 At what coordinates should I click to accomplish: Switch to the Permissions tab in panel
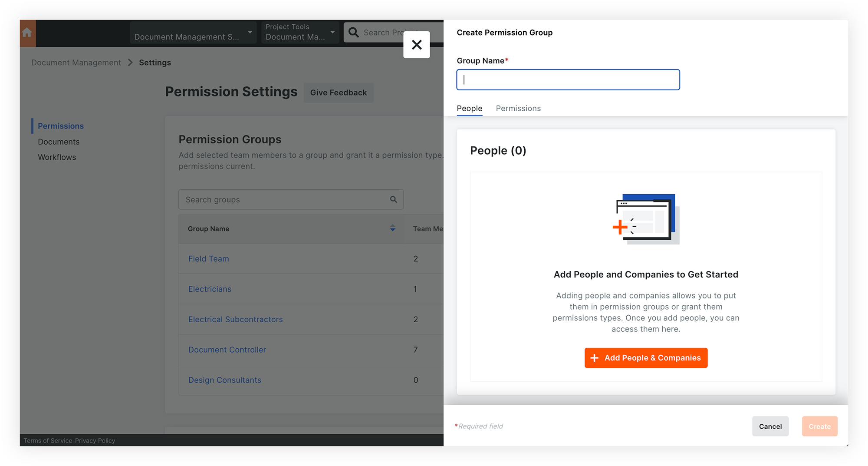518,109
